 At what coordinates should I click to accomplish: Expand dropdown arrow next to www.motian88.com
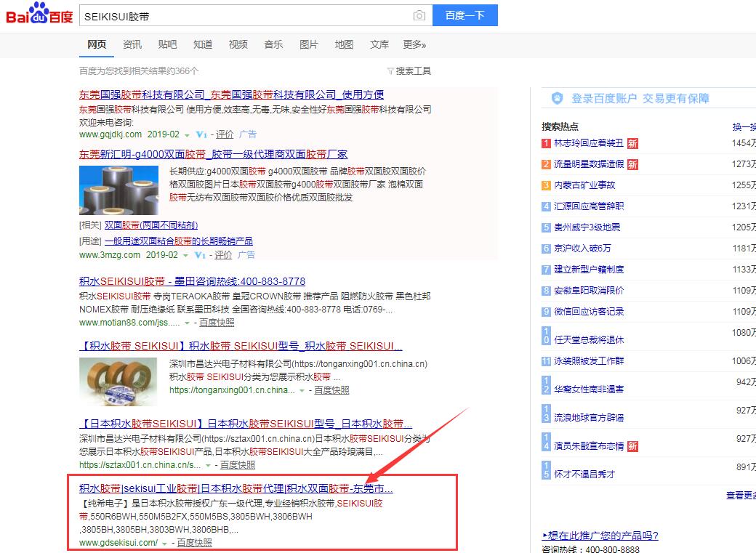(187, 323)
